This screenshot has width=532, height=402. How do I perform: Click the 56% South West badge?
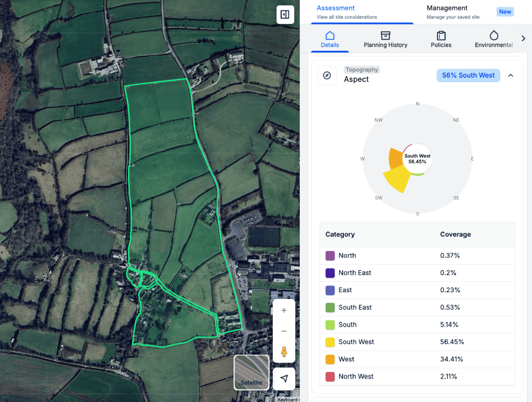pyautogui.click(x=468, y=75)
